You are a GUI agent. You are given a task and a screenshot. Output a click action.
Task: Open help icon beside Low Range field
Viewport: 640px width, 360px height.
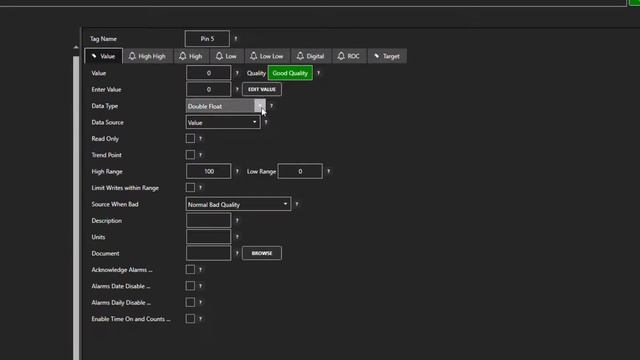click(329, 171)
